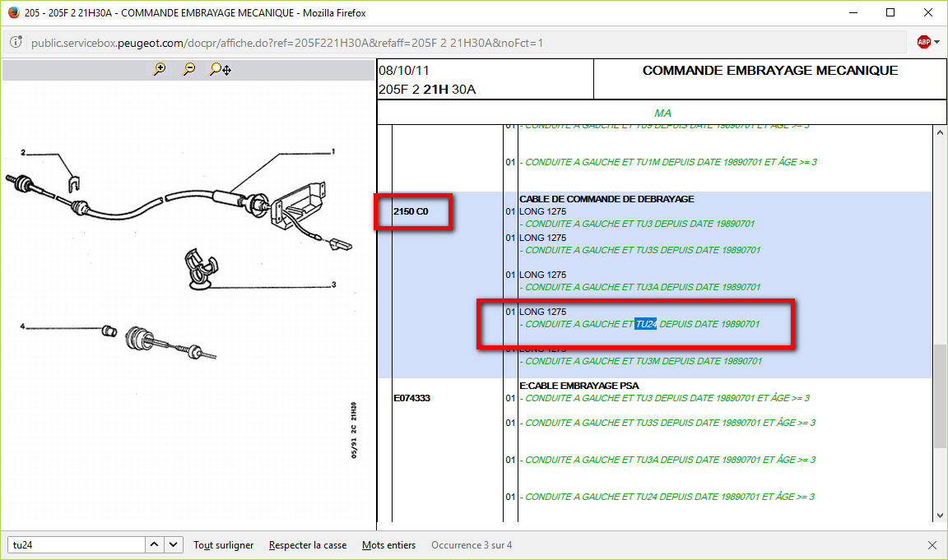Screen dimensions: 948x560
Task: Click line CONDUITE A GAUCHE ET TU3M DEPUIS DATE 19890701
Action: pyautogui.click(x=641, y=361)
